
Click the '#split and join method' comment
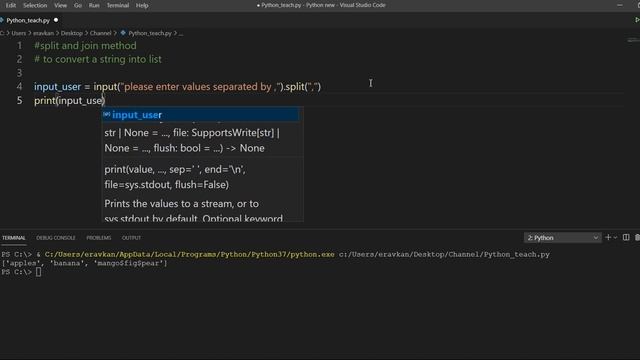(85, 46)
